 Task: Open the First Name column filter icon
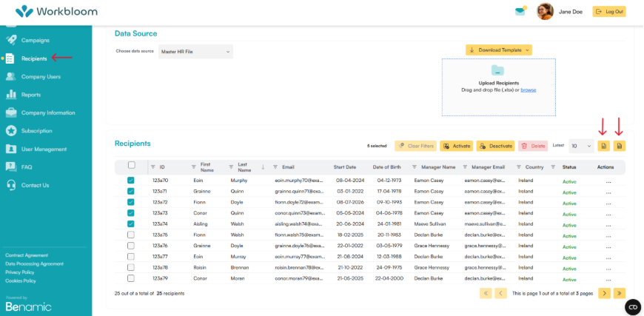[x=193, y=167]
